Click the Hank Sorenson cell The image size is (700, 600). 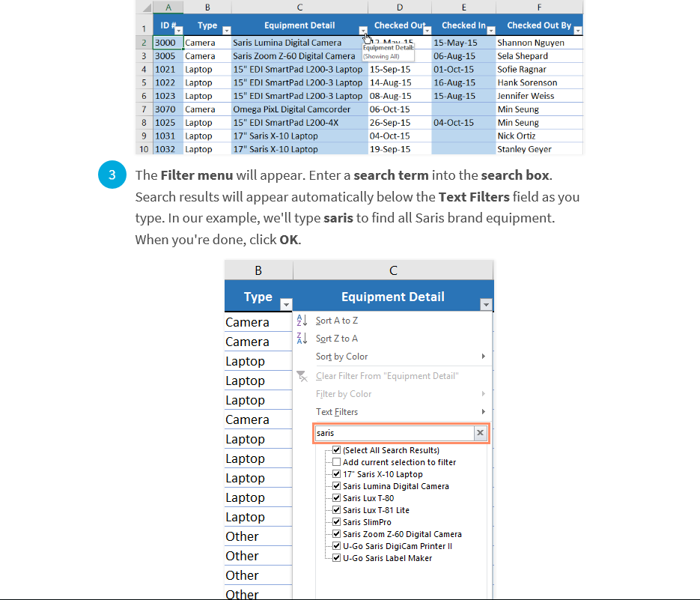(539, 82)
